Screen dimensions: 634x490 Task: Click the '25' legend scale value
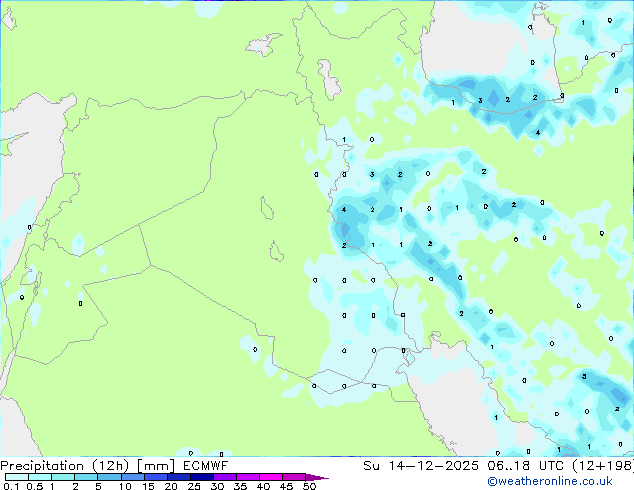click(194, 486)
